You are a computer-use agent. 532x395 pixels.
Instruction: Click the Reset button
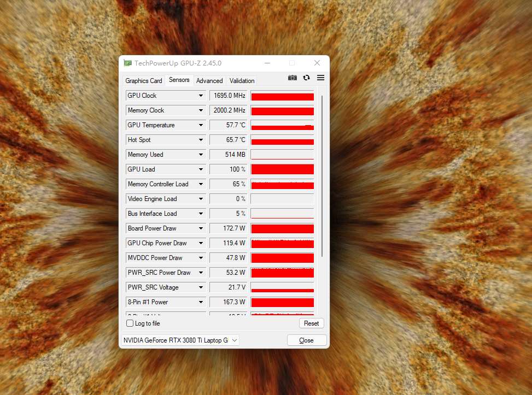point(312,323)
